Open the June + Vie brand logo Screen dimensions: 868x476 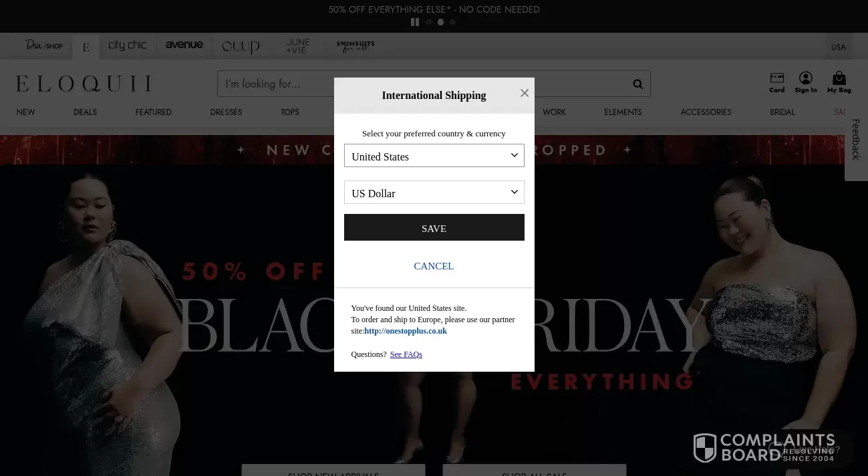click(298, 46)
